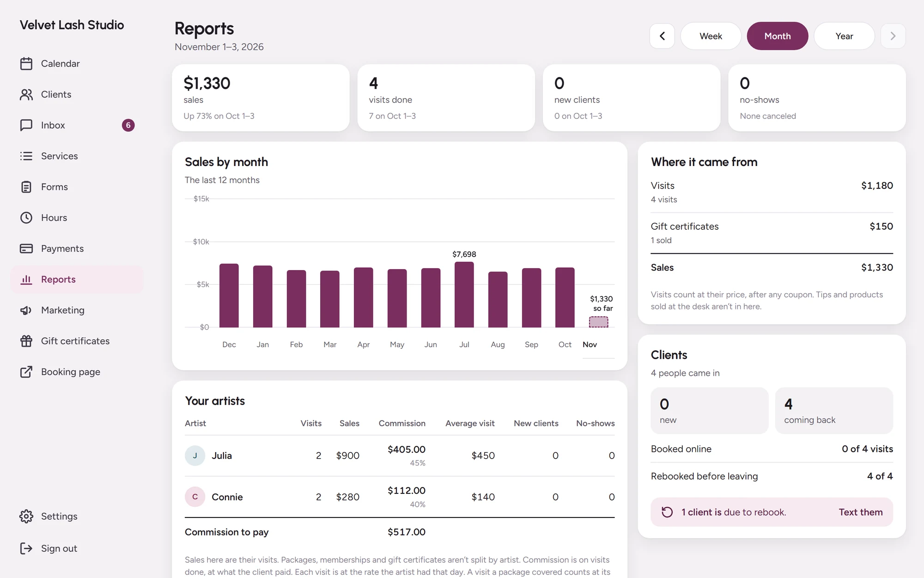Click the 4 coming back clients tile

pos(834,411)
